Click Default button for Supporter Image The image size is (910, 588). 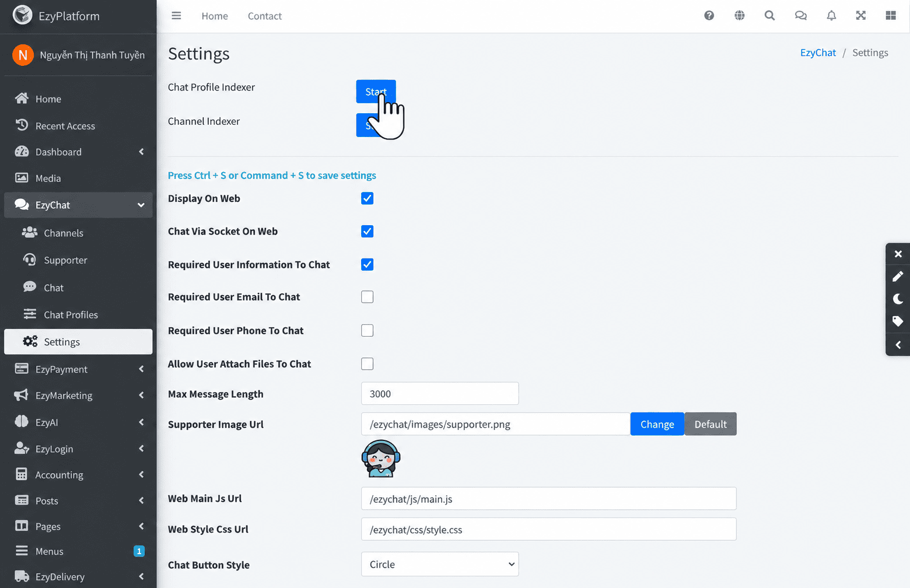pyautogui.click(x=710, y=424)
